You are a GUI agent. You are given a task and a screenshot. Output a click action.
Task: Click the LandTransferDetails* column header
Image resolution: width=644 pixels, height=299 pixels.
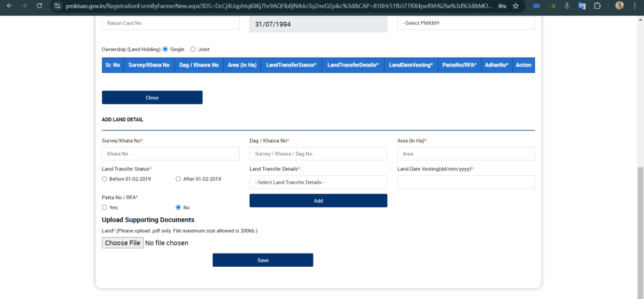tap(353, 65)
